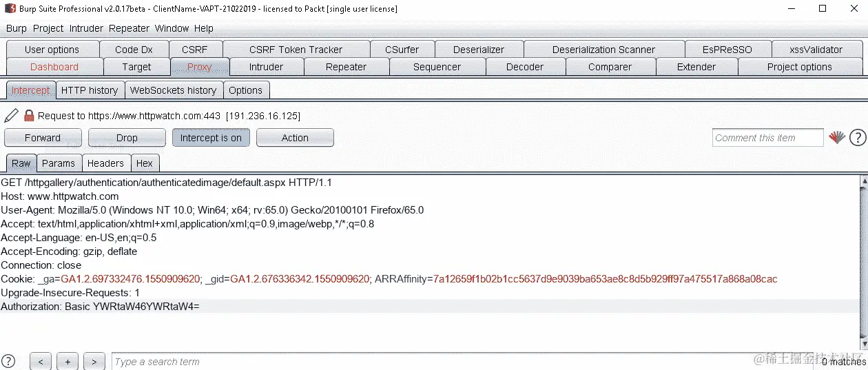Open the Project menu
The width and height of the screenshot is (868, 370).
point(48,28)
